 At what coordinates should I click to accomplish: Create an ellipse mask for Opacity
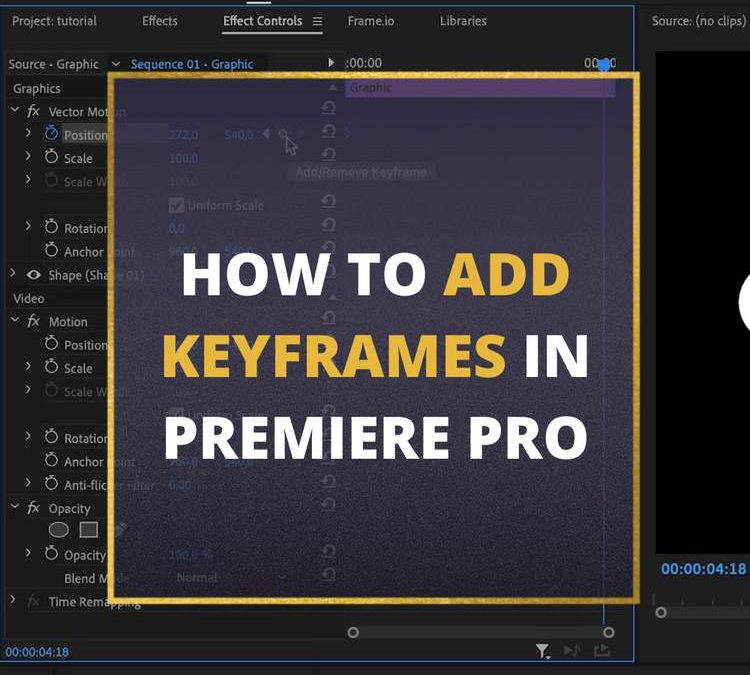point(59,530)
